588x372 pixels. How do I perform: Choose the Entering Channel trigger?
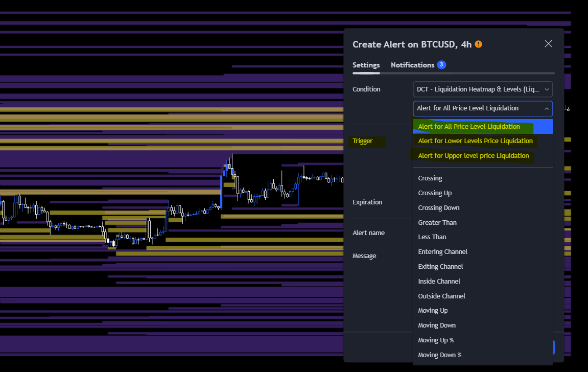[442, 251]
